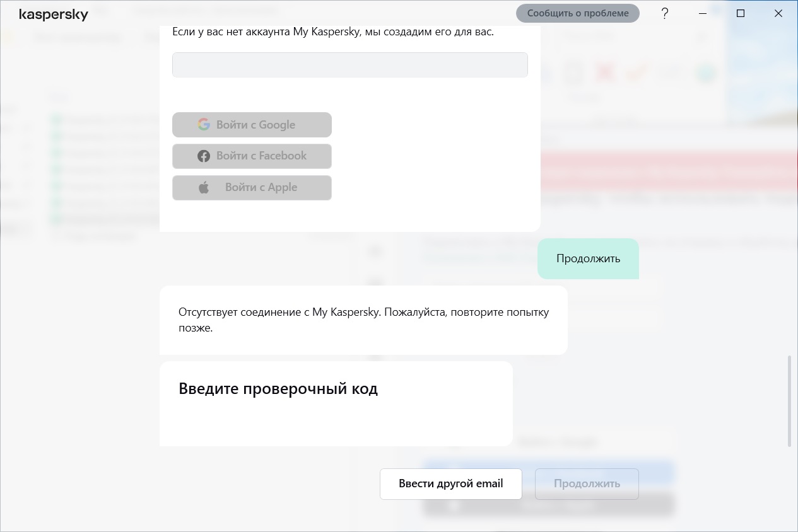
Task: Click the greyed "Продолжить" button at bottom
Action: [587, 484]
